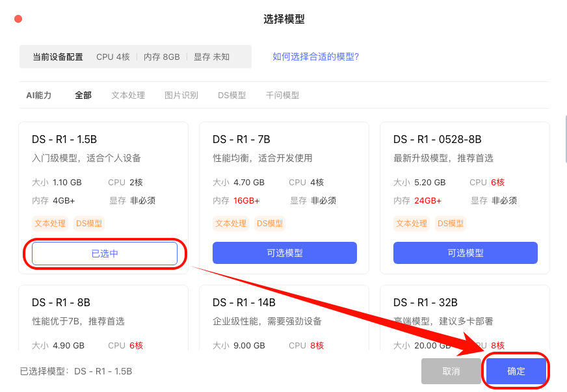Viewport: 567px width, 392px height.
Task: Click the 内存 8GB device spec
Action: point(162,57)
